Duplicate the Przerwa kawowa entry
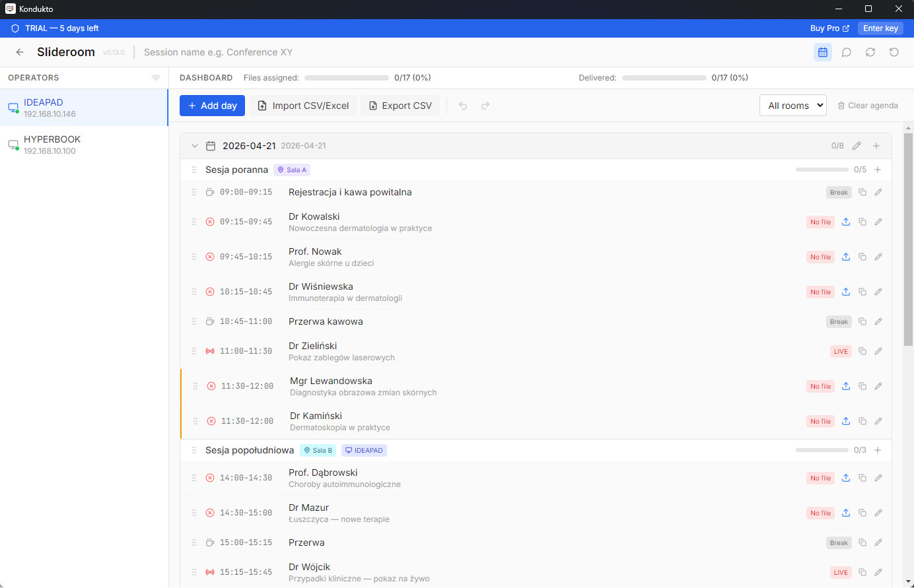Screen dimensions: 914x588 (x=862, y=321)
